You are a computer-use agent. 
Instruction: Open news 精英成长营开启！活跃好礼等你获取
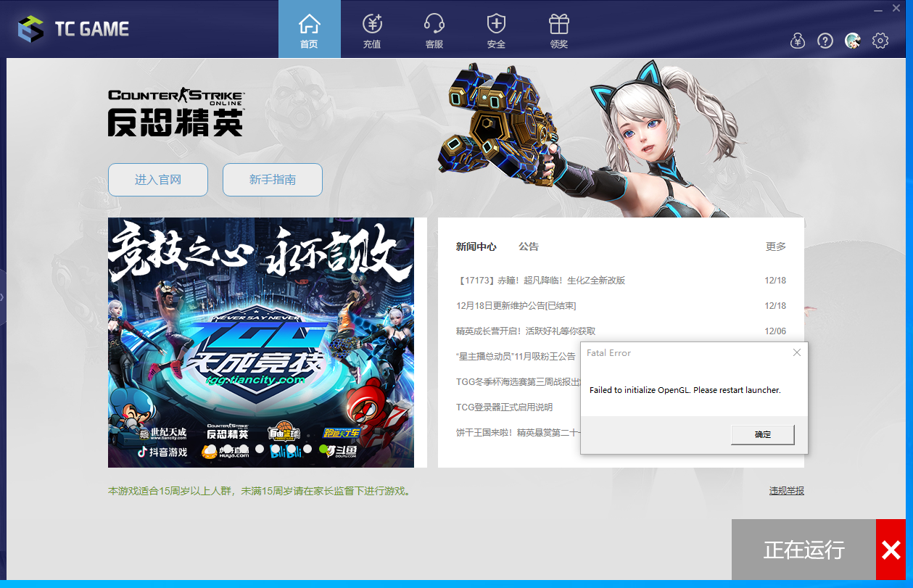click(x=526, y=331)
